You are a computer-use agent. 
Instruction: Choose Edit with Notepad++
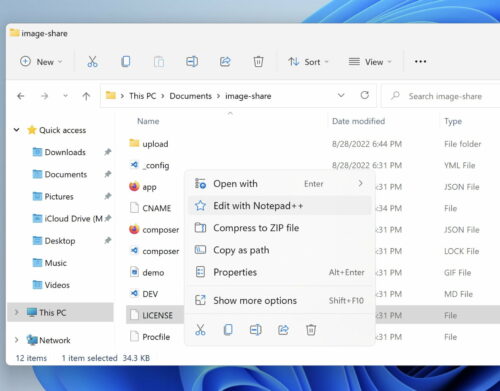[279, 206]
